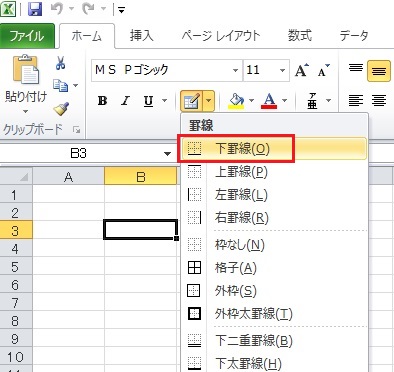Open the Underline style dropdown arrow
The width and height of the screenshot is (394, 372).
pos(164,100)
